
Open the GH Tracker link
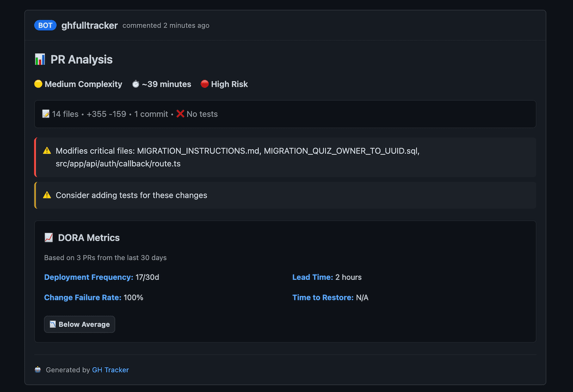110,370
